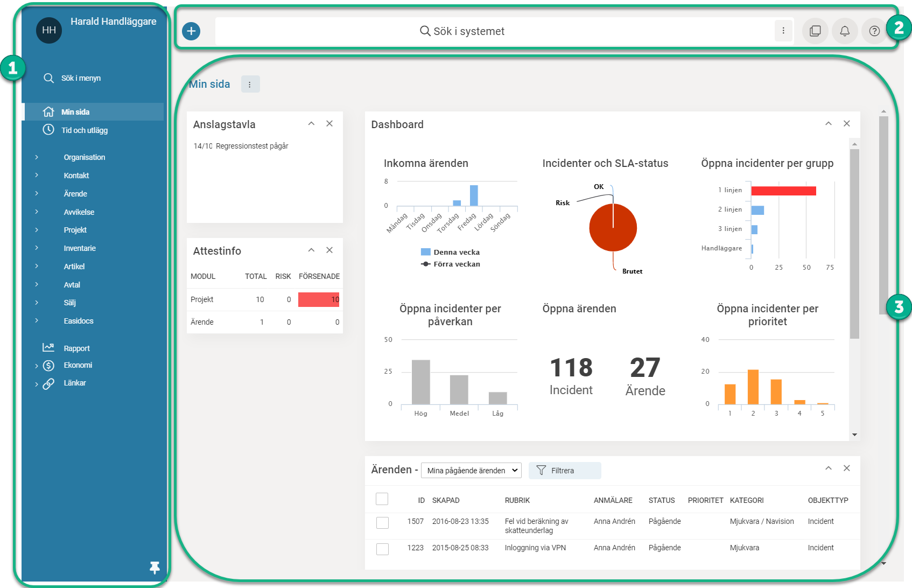The height and width of the screenshot is (588, 912).
Task: Expand the Organisation menu section
Action: [84, 157]
